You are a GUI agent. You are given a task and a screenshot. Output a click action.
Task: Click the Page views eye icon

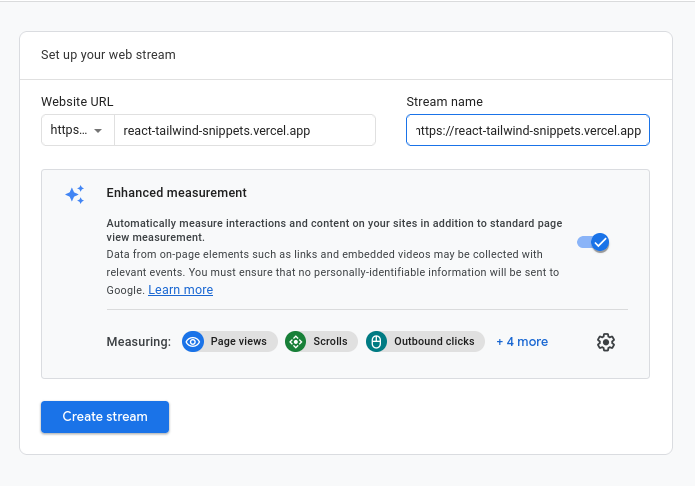(x=194, y=342)
